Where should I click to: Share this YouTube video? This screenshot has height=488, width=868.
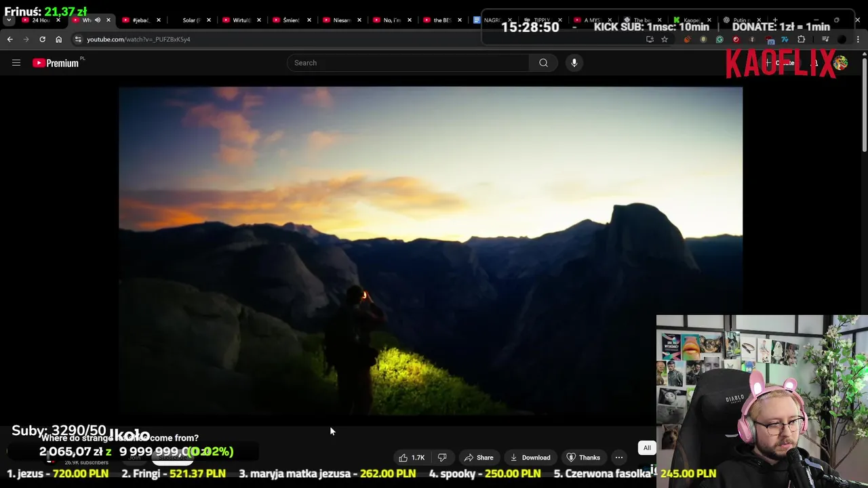pos(479,457)
